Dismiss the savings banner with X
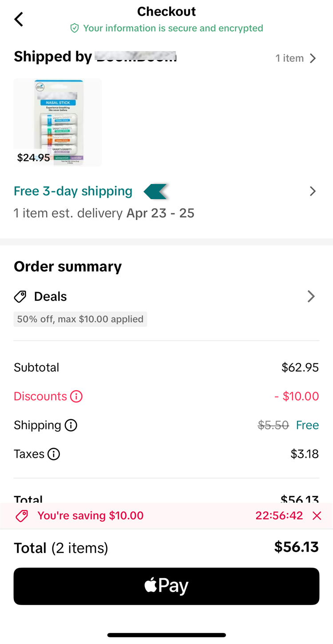 [x=317, y=516]
